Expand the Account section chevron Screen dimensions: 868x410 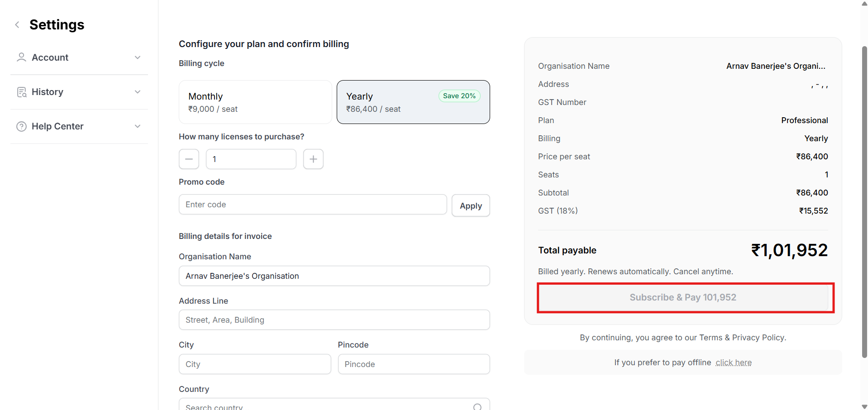[138, 57]
